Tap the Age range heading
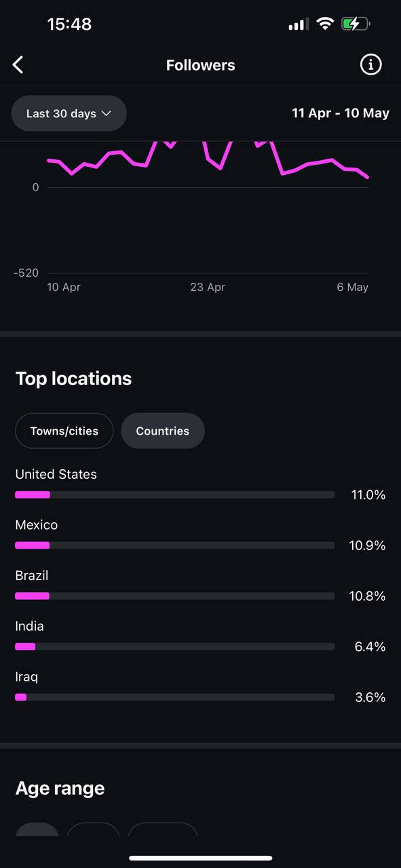This screenshot has width=401, height=868. [x=60, y=788]
